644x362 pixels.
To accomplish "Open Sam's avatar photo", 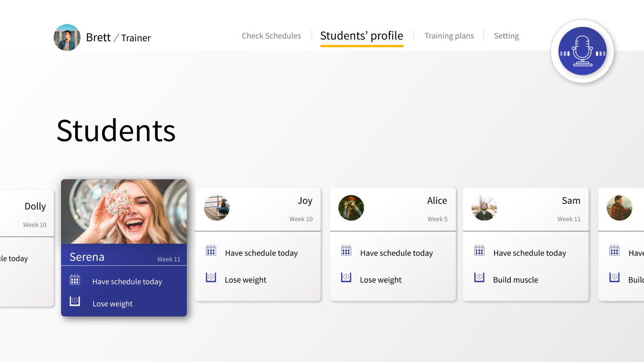I will click(484, 208).
